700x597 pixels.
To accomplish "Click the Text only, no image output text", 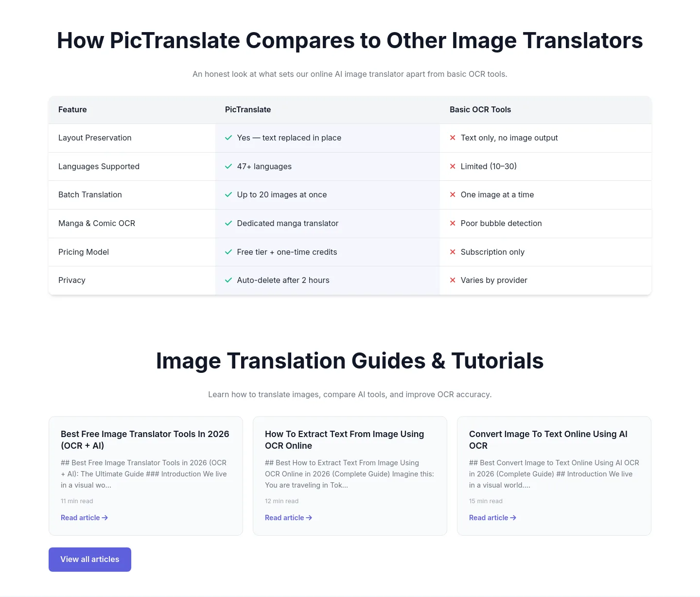I will 509,138.
